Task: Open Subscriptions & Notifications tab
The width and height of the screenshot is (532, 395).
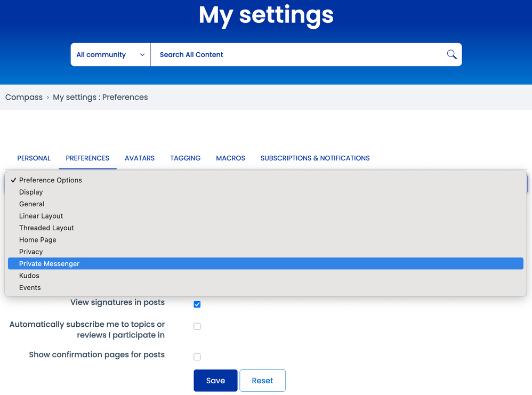Action: coord(315,158)
